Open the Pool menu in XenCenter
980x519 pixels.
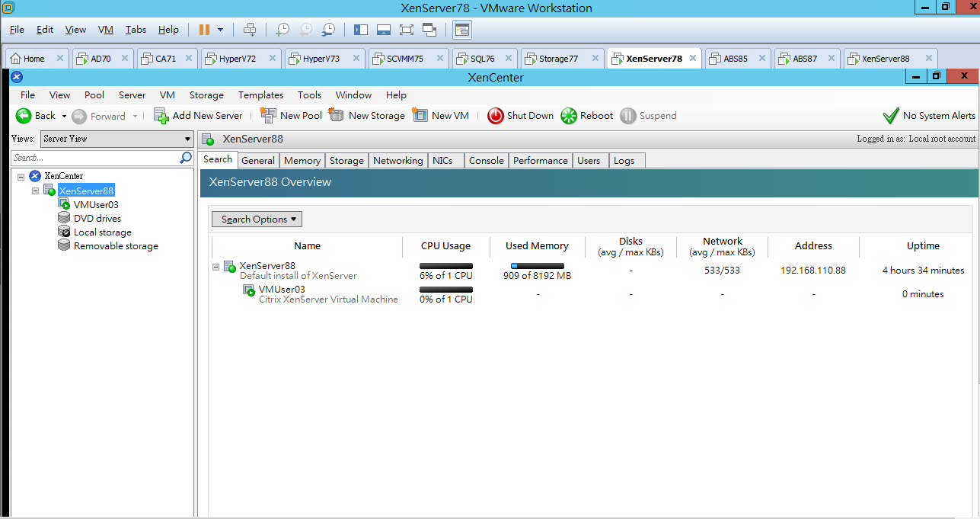pyautogui.click(x=94, y=95)
